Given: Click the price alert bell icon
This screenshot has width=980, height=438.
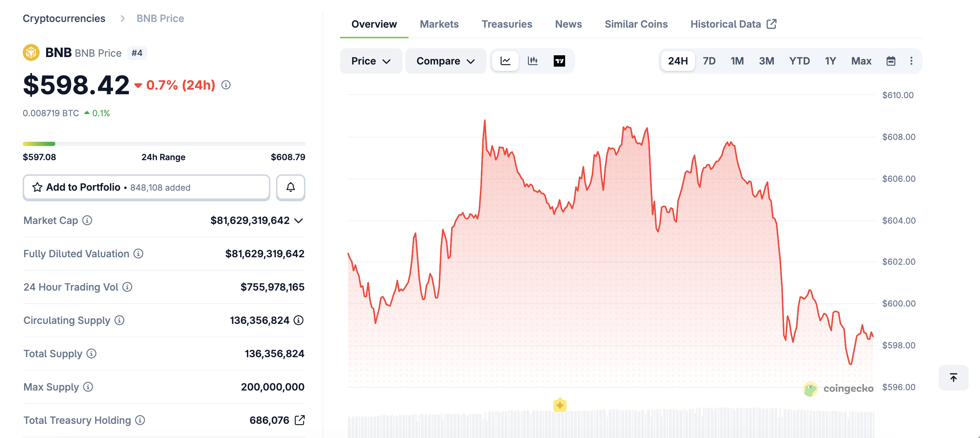Looking at the screenshot, I should tap(291, 187).
